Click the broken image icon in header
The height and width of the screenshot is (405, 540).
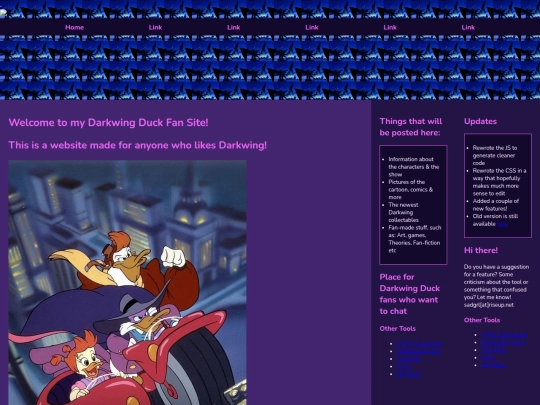pyautogui.click(x=3, y=13)
